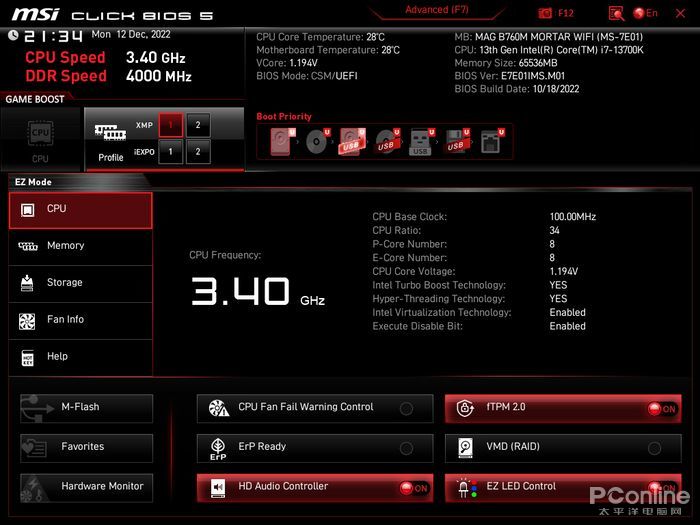Click the Help hotkey icon
The height and width of the screenshot is (525, 700).
click(28, 358)
